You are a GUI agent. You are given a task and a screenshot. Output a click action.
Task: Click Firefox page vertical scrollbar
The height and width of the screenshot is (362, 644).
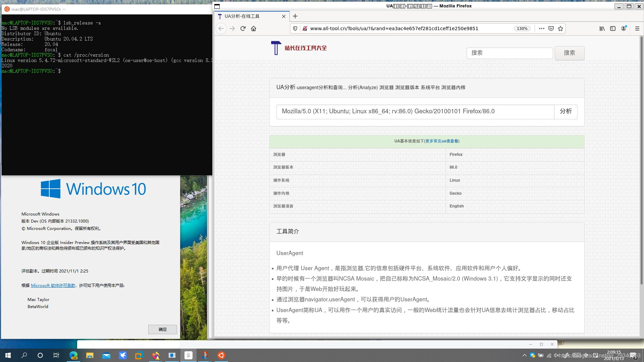(x=641, y=161)
